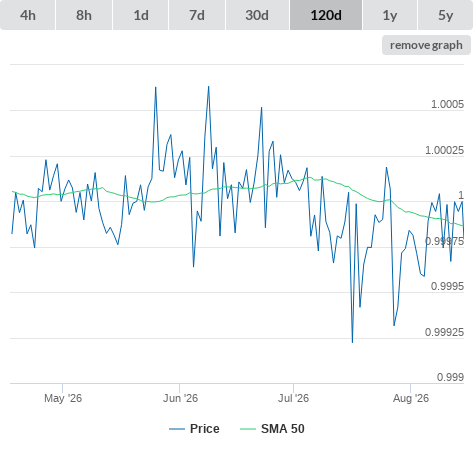
Task: Switch chart to 1y range
Action: 390,15
